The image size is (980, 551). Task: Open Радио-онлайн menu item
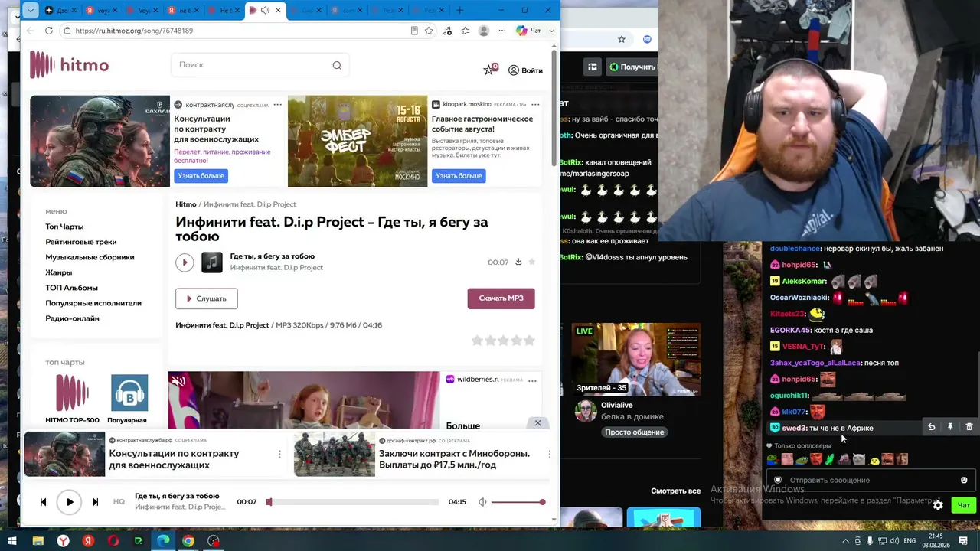click(72, 318)
